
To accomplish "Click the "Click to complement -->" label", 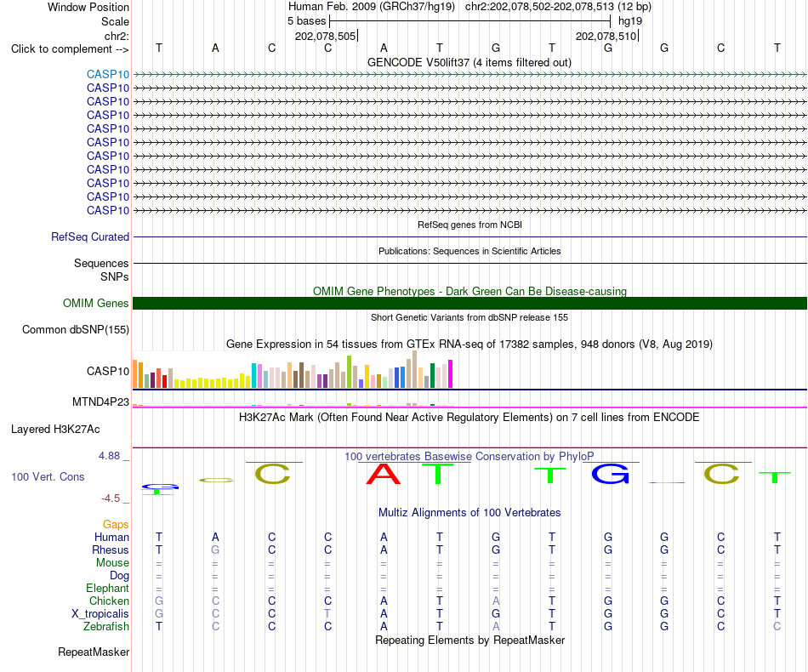I will tap(70, 49).
